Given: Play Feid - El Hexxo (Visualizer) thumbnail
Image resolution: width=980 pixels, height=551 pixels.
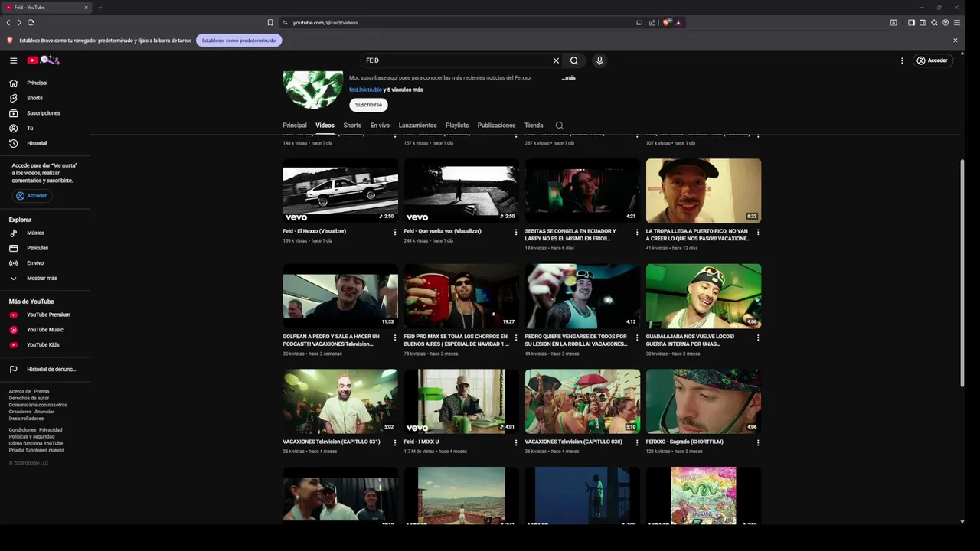Looking at the screenshot, I should coord(340,191).
